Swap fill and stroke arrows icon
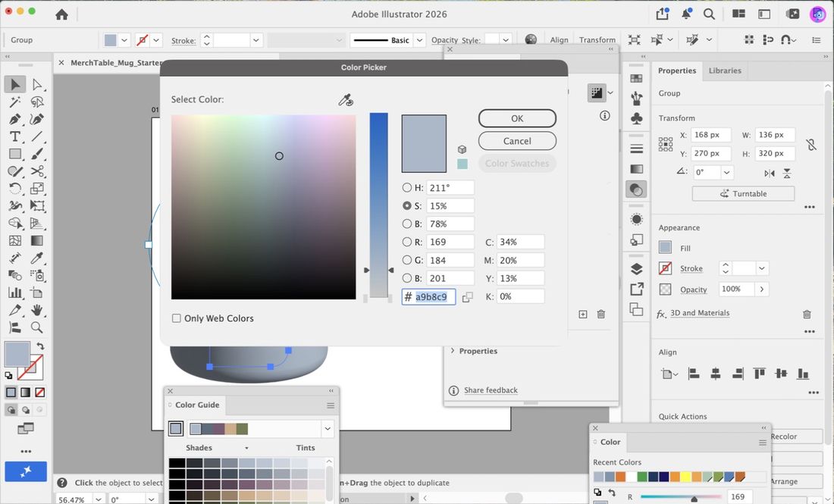The width and height of the screenshot is (834, 504). click(40, 346)
